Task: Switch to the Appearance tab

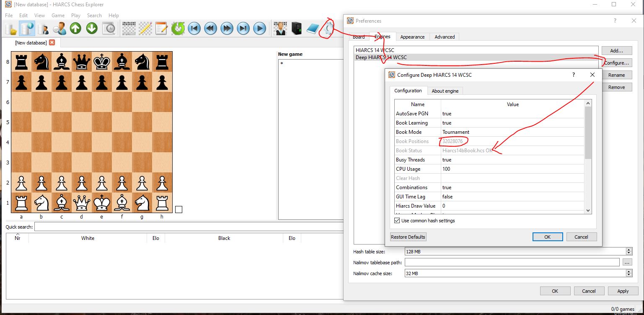Action: [412, 37]
